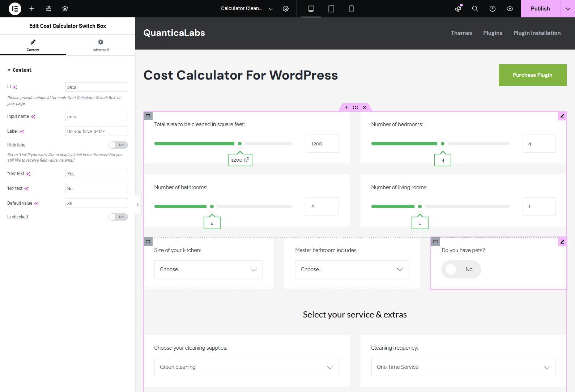Open page settings gear icon
Image resolution: width=575 pixels, height=392 pixels.
click(x=286, y=9)
